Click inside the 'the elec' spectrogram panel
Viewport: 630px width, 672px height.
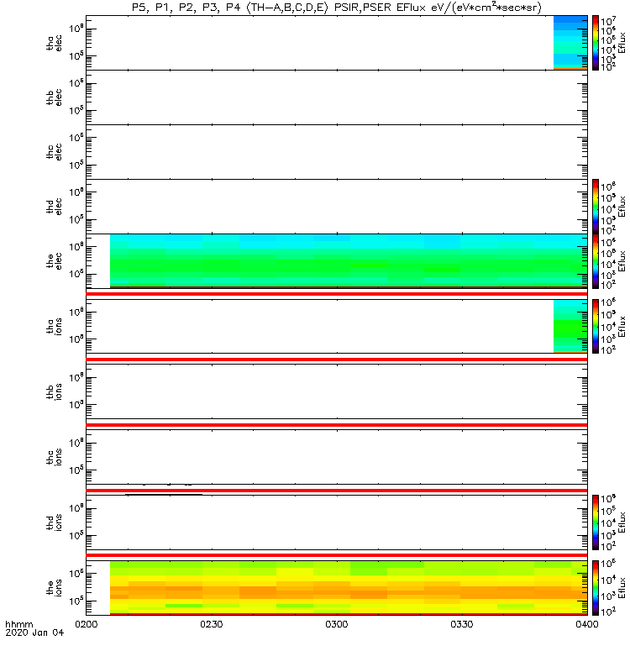point(336,262)
